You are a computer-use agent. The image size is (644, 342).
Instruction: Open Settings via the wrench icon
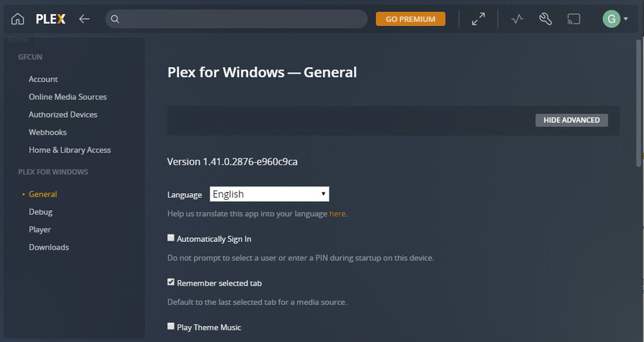click(x=545, y=19)
